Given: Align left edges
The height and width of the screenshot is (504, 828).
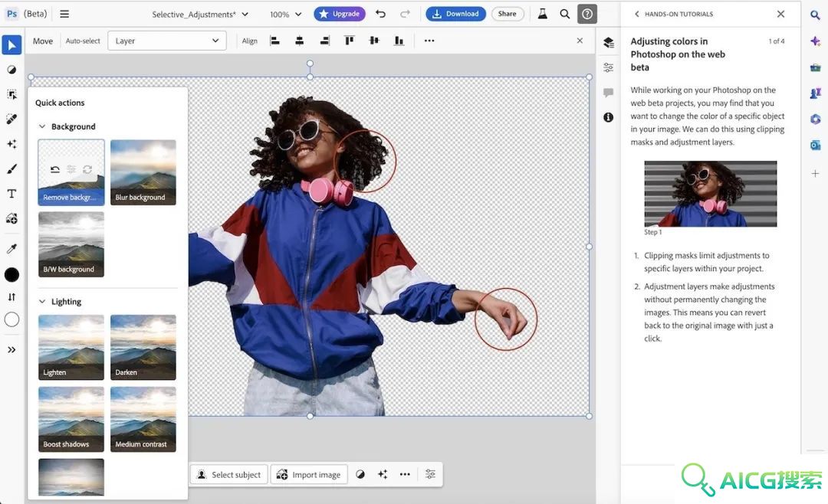Looking at the screenshot, I should [x=274, y=41].
